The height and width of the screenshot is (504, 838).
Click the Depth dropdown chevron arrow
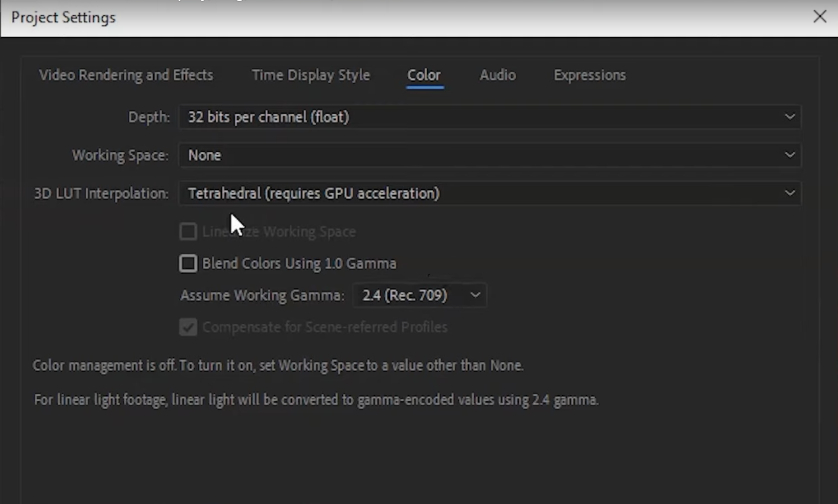pos(789,117)
